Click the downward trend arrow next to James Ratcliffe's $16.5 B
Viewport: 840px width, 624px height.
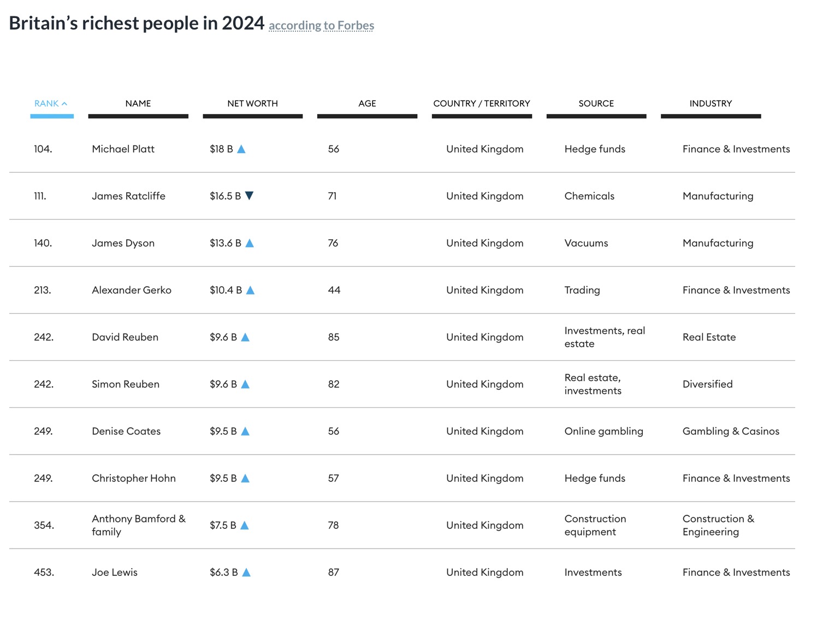point(250,196)
